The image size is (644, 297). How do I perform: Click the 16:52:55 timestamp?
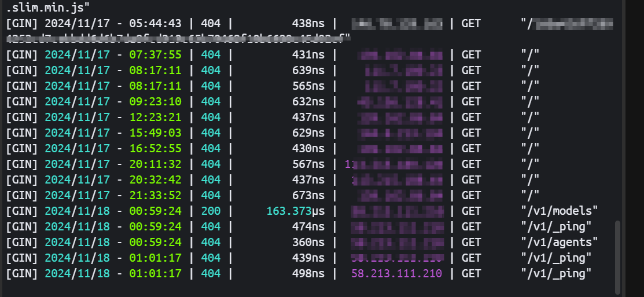[x=155, y=149]
